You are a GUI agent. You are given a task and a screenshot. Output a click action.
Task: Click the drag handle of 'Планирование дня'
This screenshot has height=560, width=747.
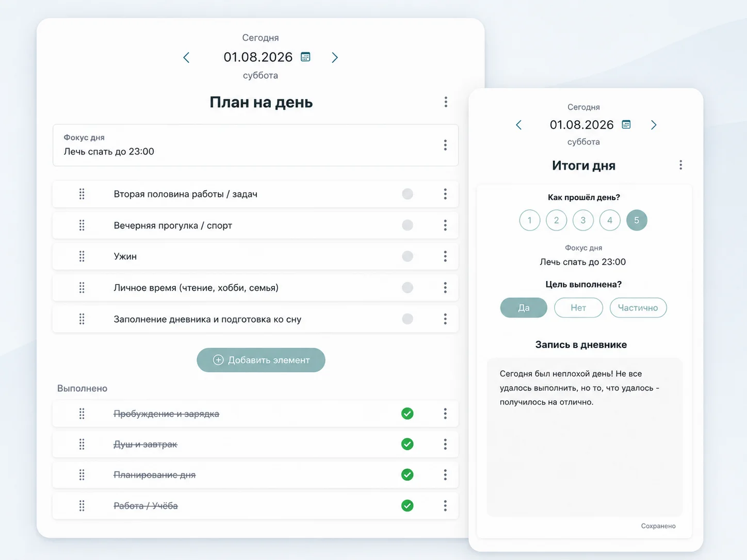click(x=82, y=475)
